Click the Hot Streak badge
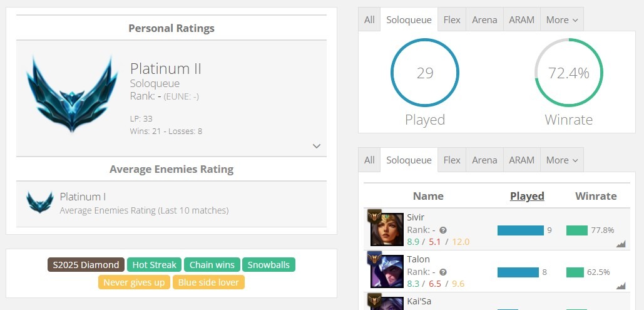 point(154,265)
